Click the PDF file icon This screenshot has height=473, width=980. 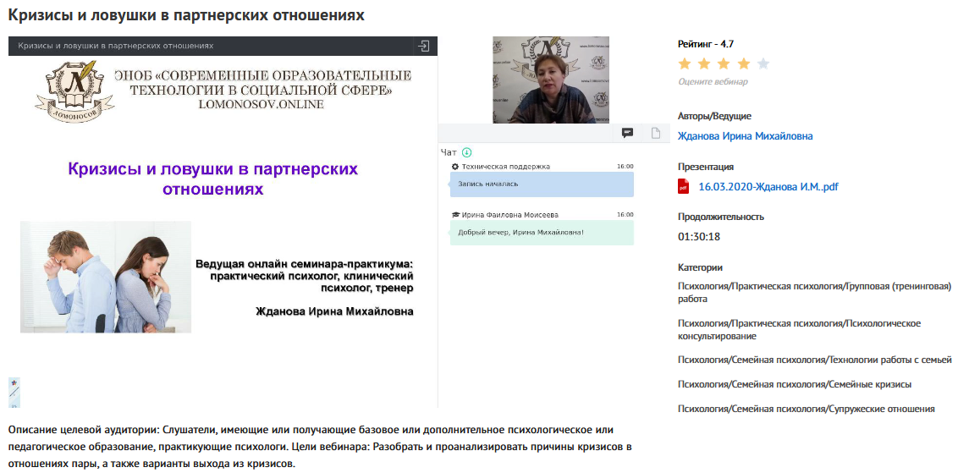[684, 187]
